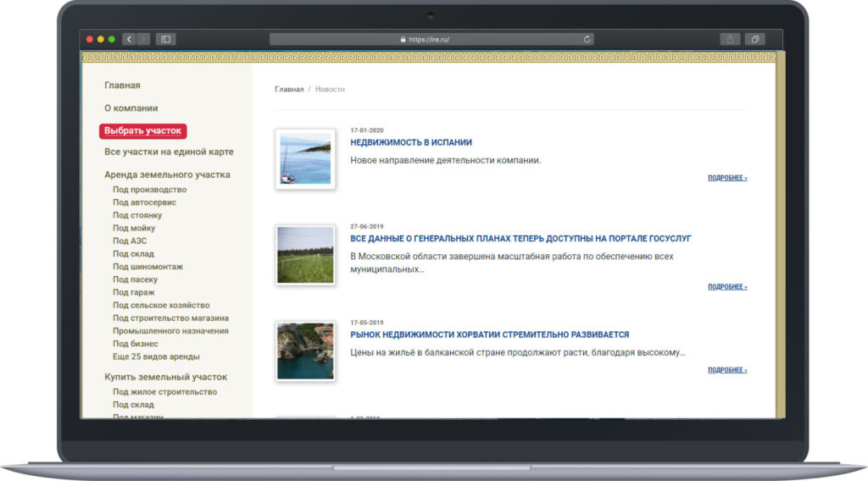This screenshot has height=481, width=868.
Task: Open headline about генеральных планах на портале Госуслуг
Action: tap(520, 239)
